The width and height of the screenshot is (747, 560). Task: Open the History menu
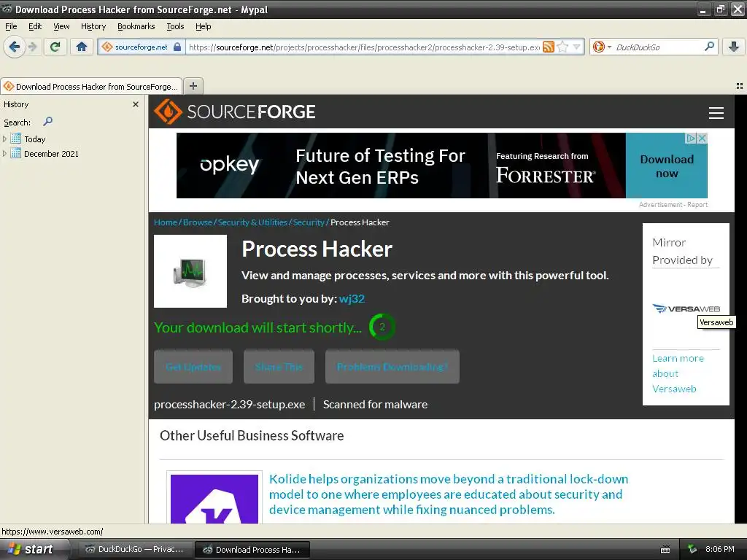click(93, 26)
